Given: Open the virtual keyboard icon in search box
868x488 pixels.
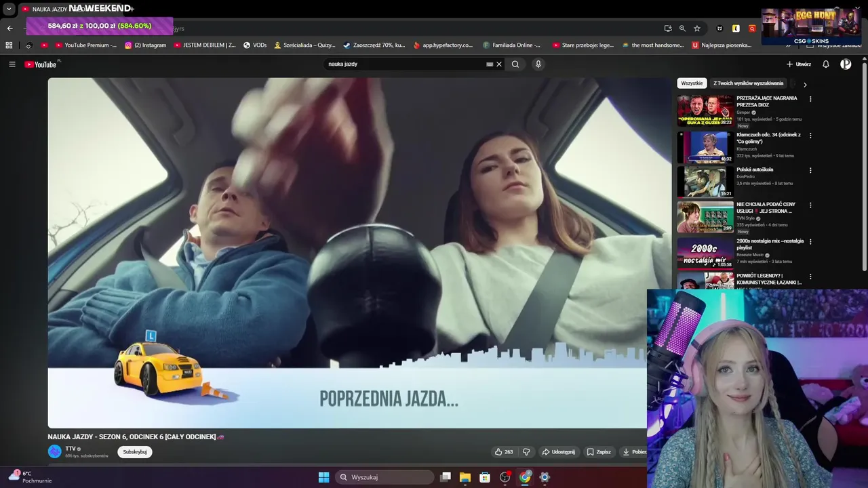Looking at the screenshot, I should [x=490, y=64].
